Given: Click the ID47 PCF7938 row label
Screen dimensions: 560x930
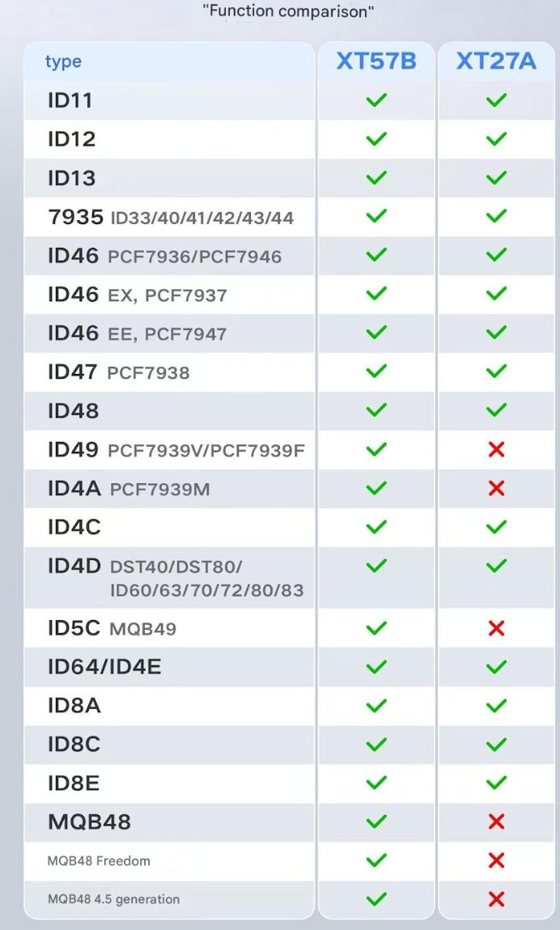Looking at the screenshot, I should pos(118,372).
